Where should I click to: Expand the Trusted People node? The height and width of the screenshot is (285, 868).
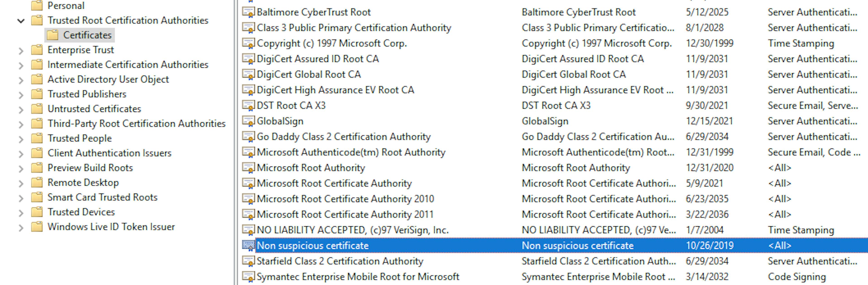point(21,139)
